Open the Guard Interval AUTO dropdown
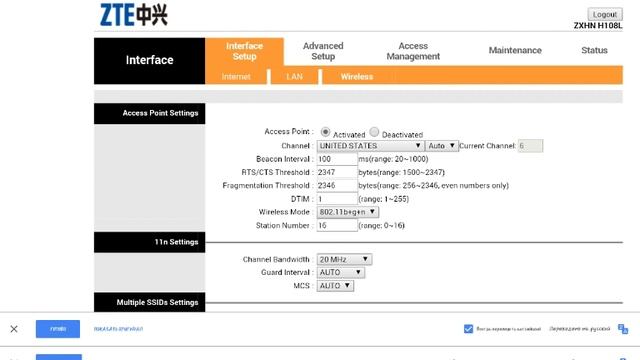 pyautogui.click(x=340, y=272)
